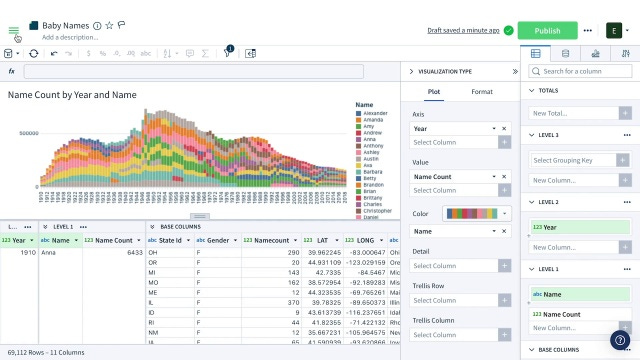Open the help question mark button
This screenshot has width=640, height=360.
pyautogui.click(x=620, y=340)
